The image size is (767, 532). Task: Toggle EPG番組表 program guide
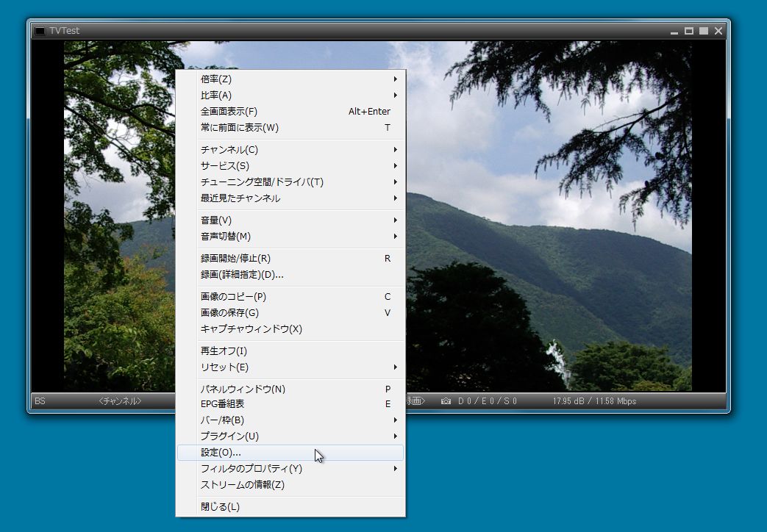click(x=290, y=404)
